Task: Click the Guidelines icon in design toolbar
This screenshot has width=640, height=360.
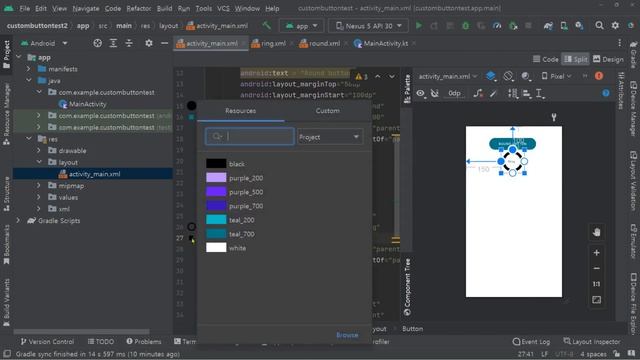Action: coord(540,93)
